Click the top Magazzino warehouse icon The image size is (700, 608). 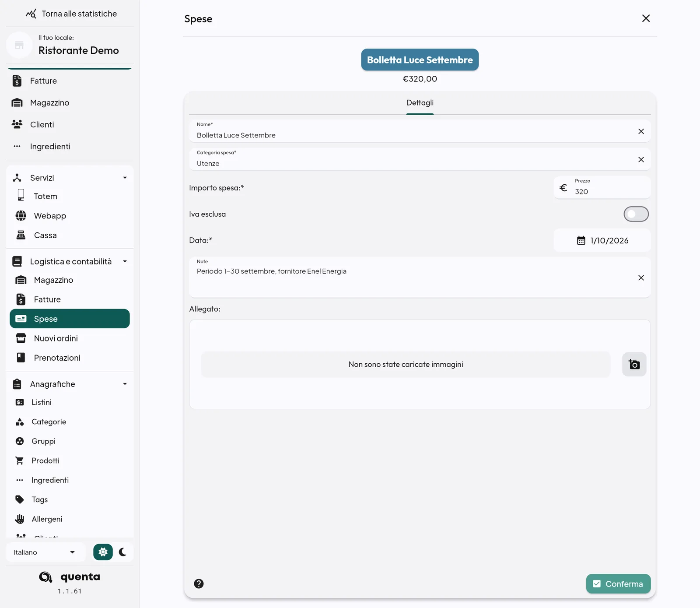17,103
